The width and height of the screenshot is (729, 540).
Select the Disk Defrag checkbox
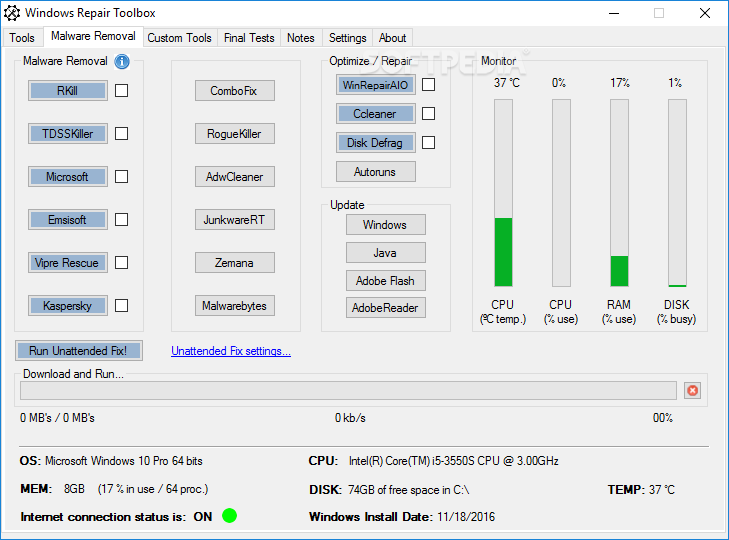click(x=429, y=142)
